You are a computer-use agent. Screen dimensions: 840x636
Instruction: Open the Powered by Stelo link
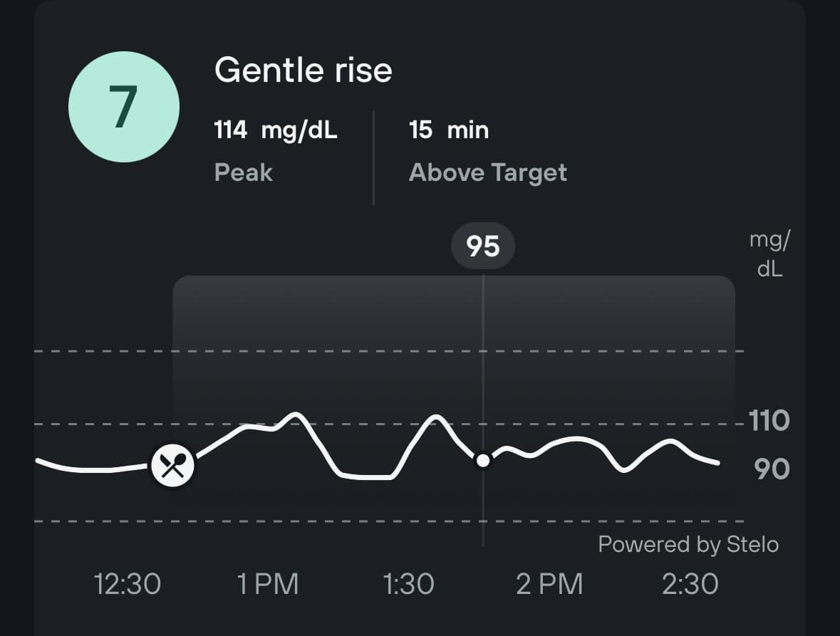point(688,544)
